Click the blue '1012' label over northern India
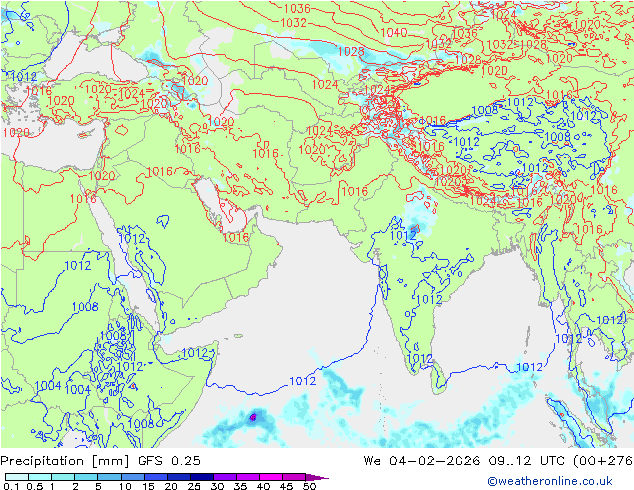 [x=403, y=235]
